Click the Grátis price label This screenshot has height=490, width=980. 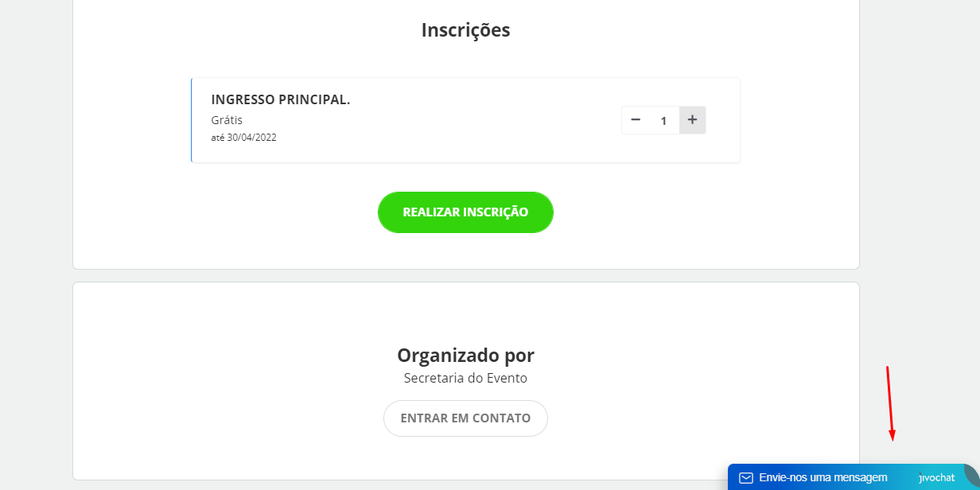click(x=227, y=120)
